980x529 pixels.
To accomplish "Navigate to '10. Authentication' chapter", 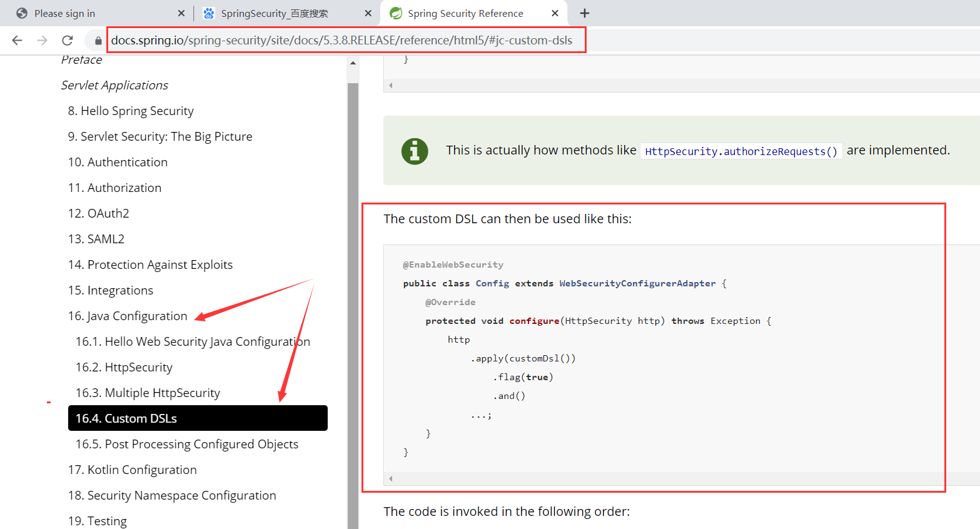I will point(118,162).
